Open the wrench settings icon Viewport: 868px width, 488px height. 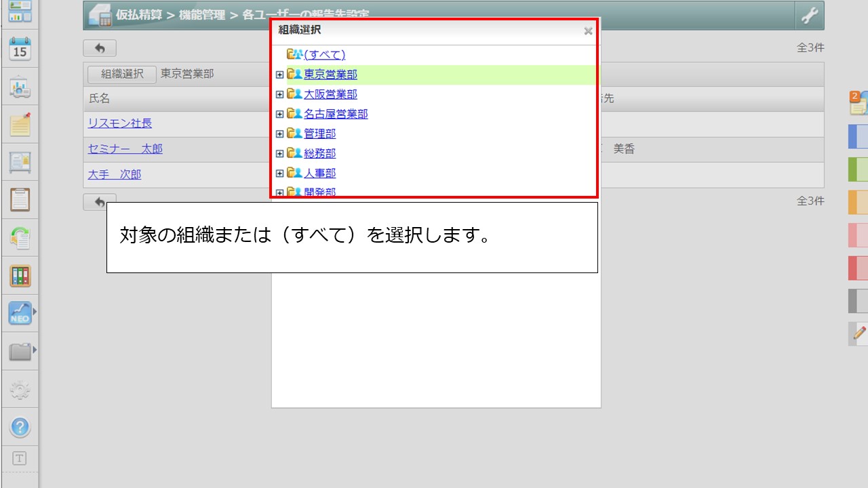click(x=810, y=15)
